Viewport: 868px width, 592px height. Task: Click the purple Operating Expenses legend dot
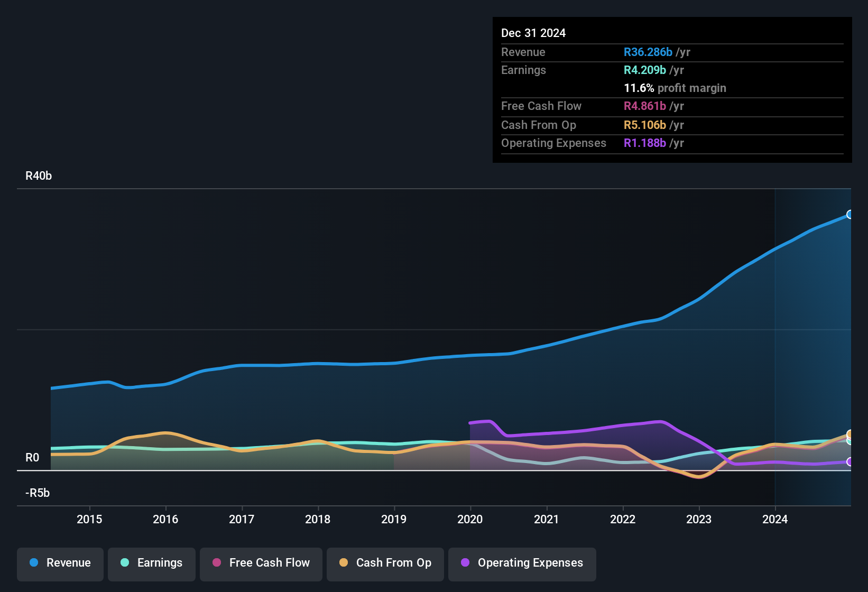point(465,563)
